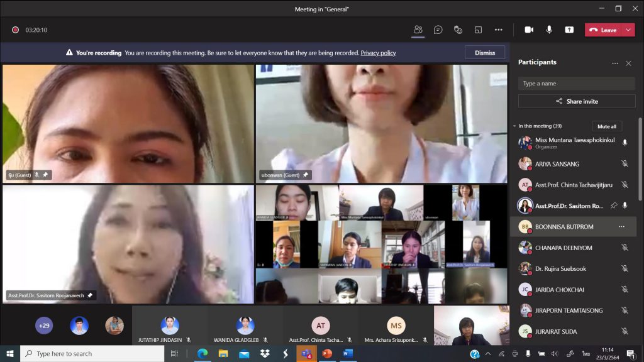Open Task View in taskbar
This screenshot has height=362, width=644.
pos(175,353)
